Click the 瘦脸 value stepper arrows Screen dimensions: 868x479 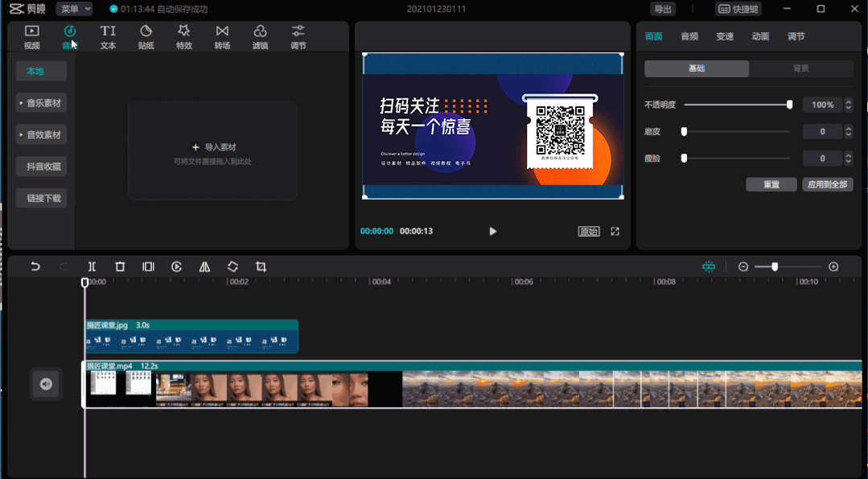(849, 159)
